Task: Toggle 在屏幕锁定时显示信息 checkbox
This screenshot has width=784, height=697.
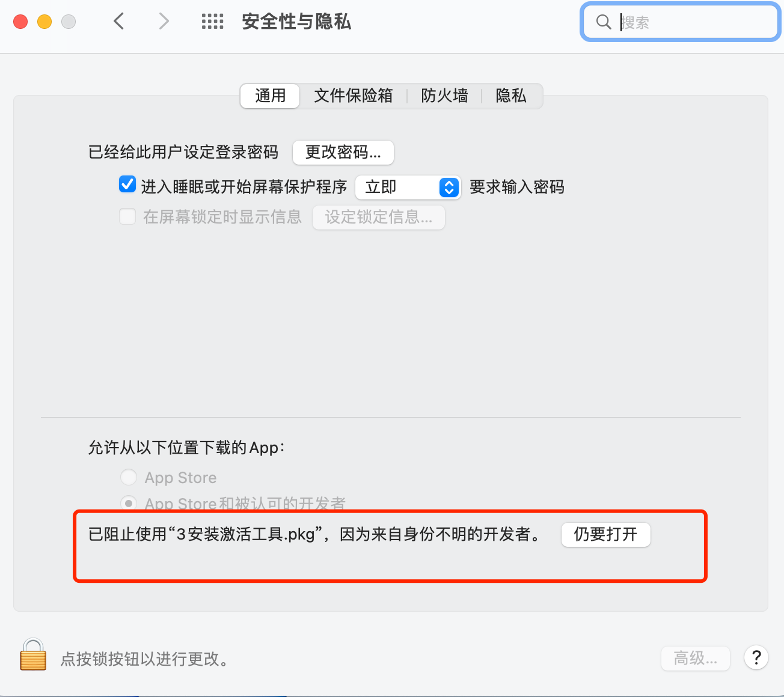Action: click(127, 216)
